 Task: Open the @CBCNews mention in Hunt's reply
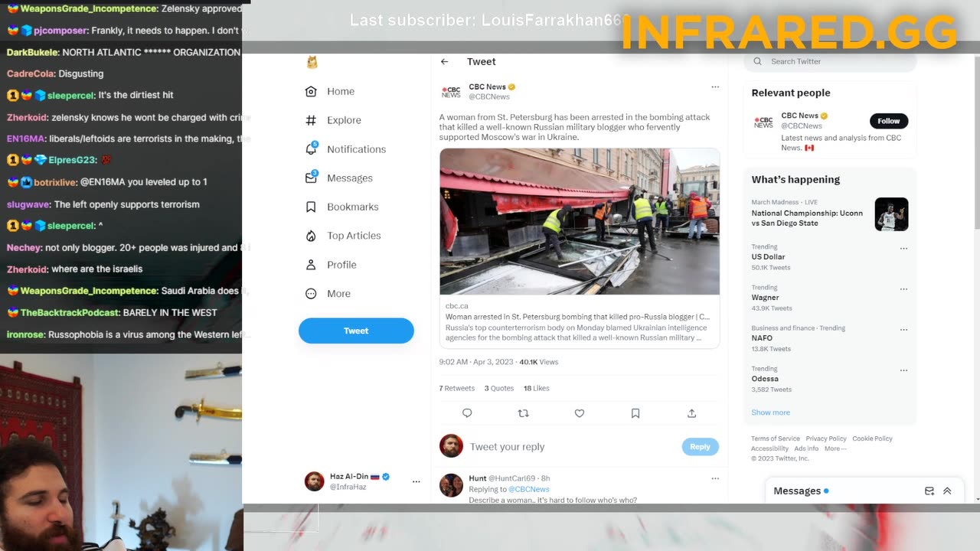(x=529, y=489)
